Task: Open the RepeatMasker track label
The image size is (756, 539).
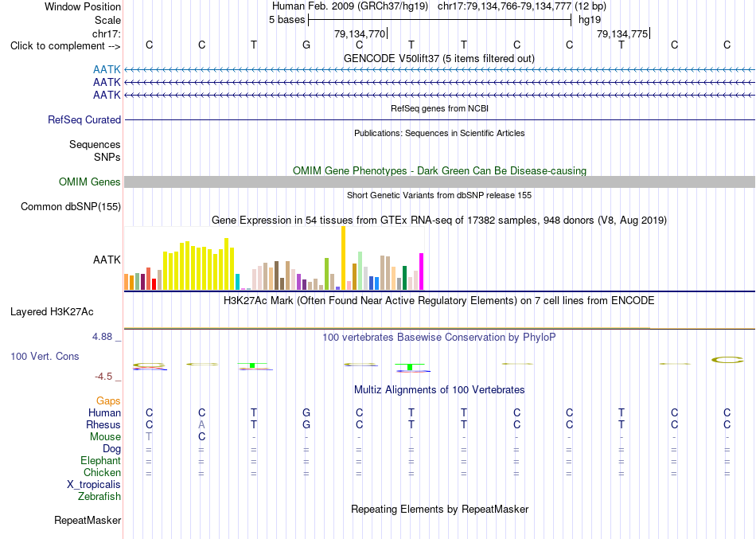Action: click(88, 520)
